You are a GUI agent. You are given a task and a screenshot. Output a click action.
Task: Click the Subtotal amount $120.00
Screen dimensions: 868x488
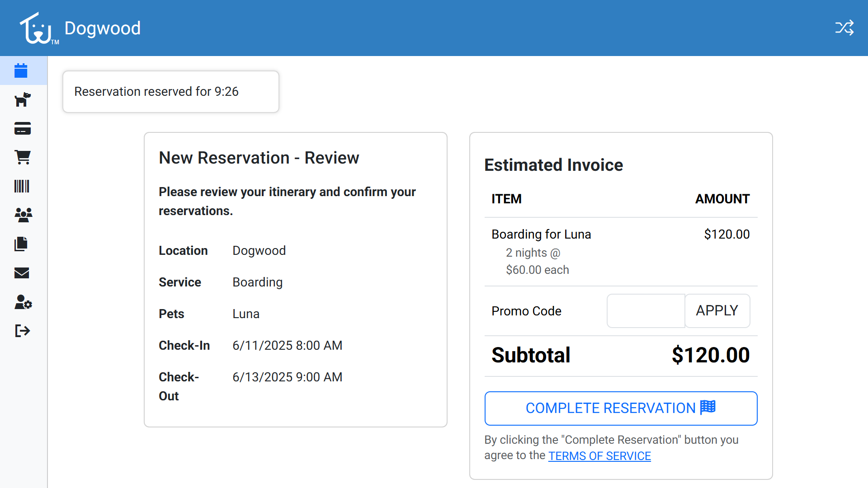pos(710,355)
